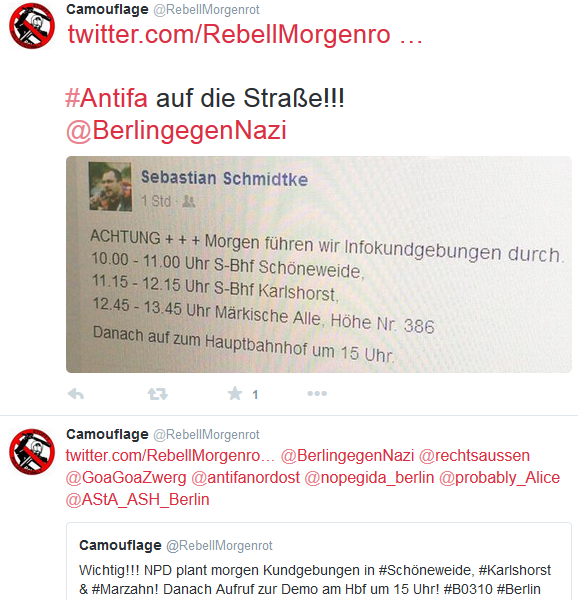Visit the @GoaGoaZwerg profile mention
The image size is (578, 600).
point(126,478)
